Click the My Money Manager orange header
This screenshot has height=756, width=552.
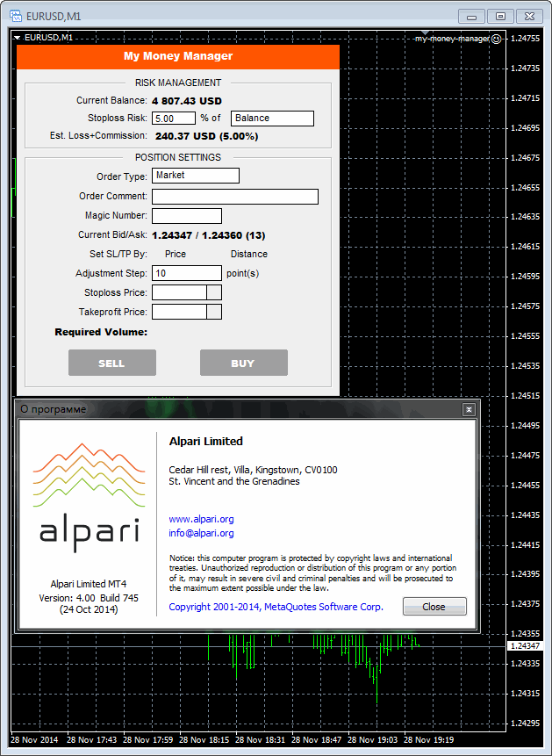(178, 56)
